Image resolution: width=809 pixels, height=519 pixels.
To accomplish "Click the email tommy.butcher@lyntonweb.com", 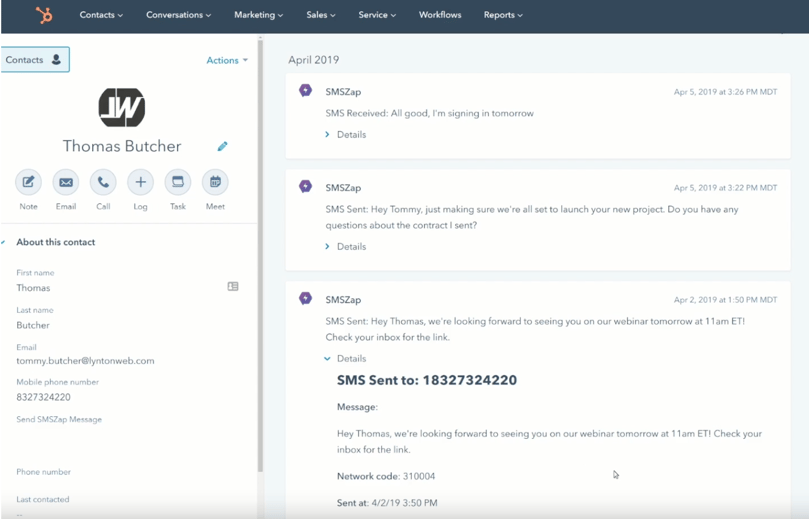I will click(85, 361).
